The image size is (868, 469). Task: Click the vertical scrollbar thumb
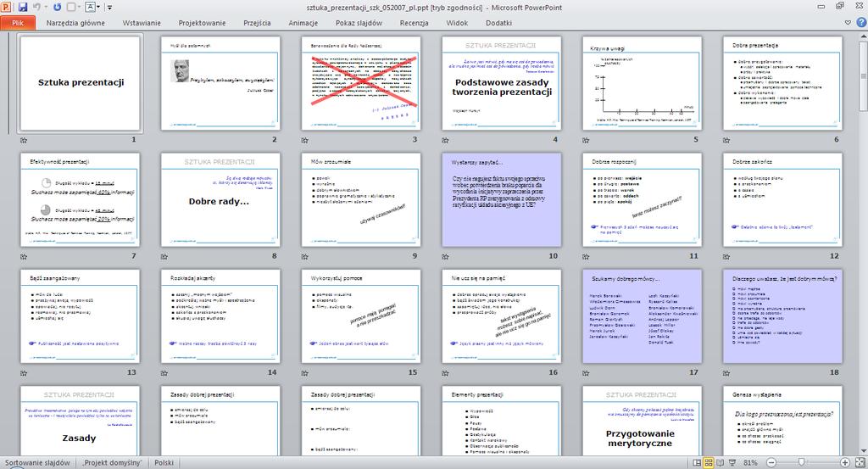[863, 77]
